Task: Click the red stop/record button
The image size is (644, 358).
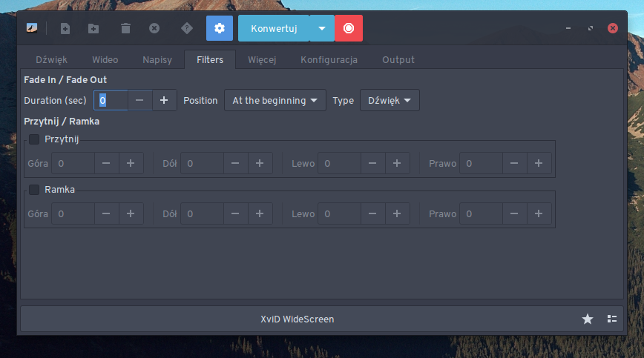Action: [x=349, y=28]
